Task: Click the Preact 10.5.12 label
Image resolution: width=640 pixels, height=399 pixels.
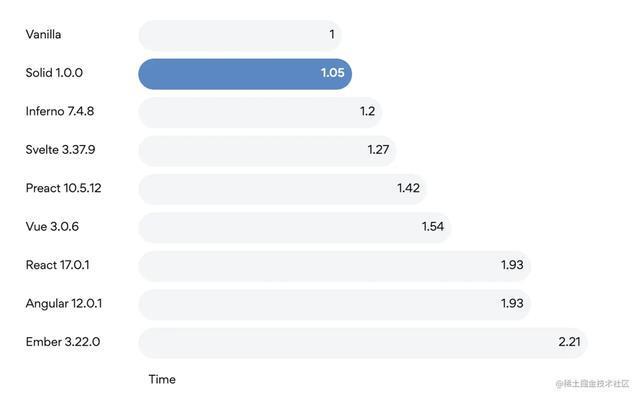Action: tap(63, 188)
